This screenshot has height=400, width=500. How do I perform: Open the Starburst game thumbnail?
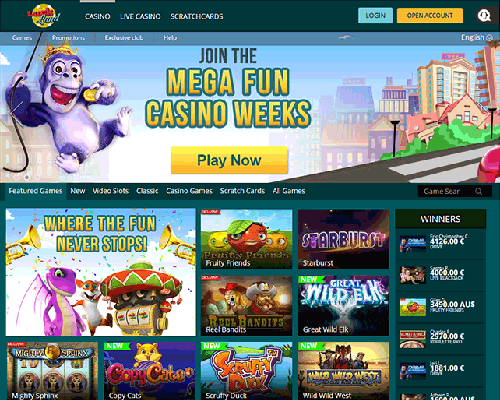coord(343,239)
